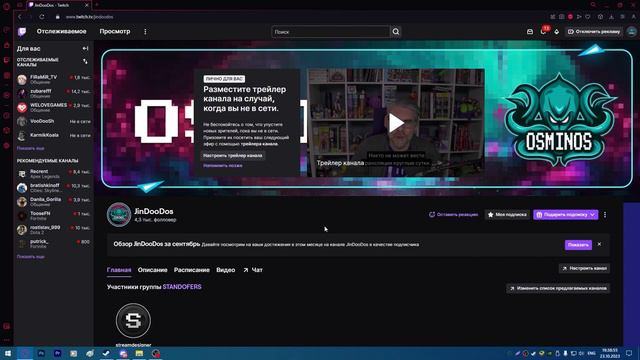640x360 pixels.
Task: Open the Windows Start menu
Action: click(x=8, y=353)
